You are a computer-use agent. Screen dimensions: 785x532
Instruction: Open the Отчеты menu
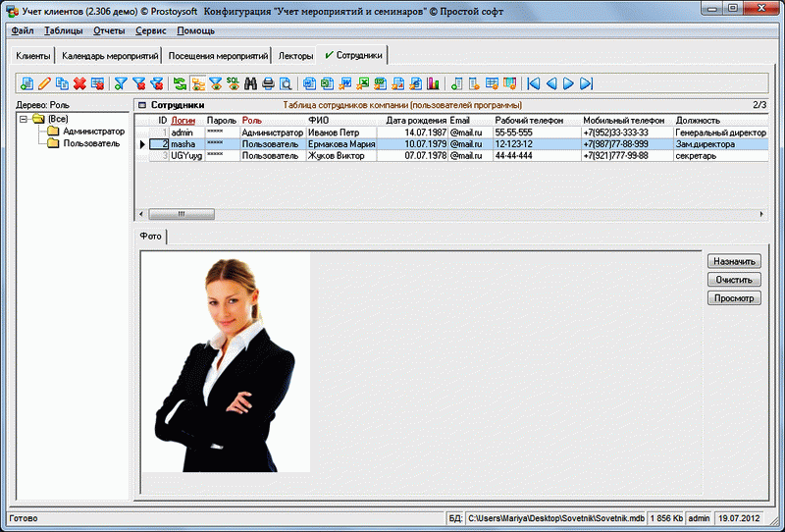(109, 30)
